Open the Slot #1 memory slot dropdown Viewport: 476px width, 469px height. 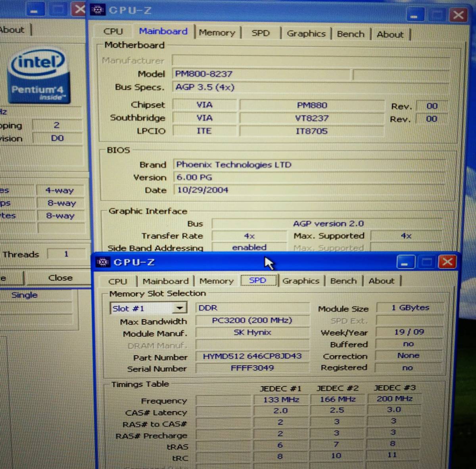point(179,308)
